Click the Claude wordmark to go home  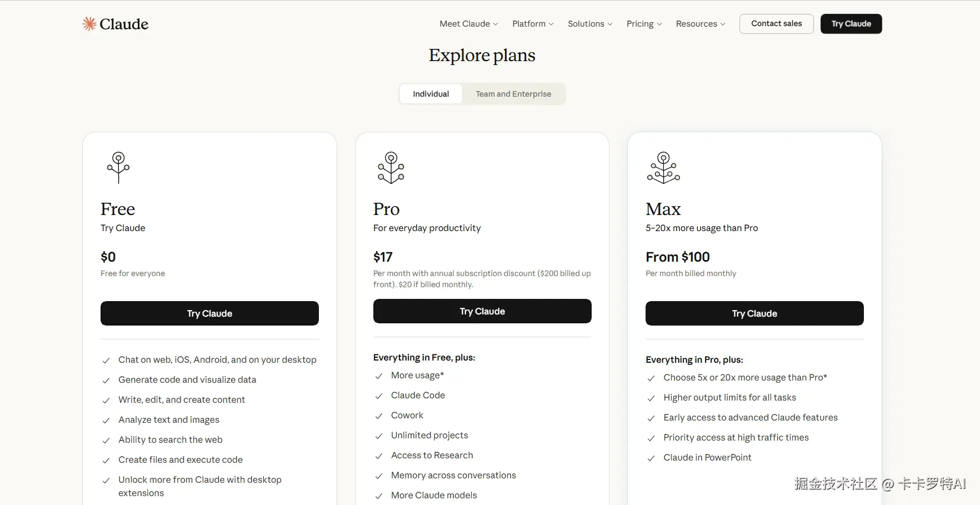pyautogui.click(x=124, y=24)
